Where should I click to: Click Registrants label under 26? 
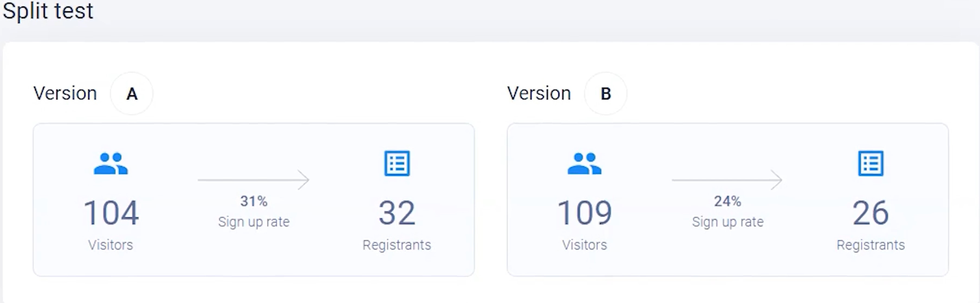(x=871, y=245)
